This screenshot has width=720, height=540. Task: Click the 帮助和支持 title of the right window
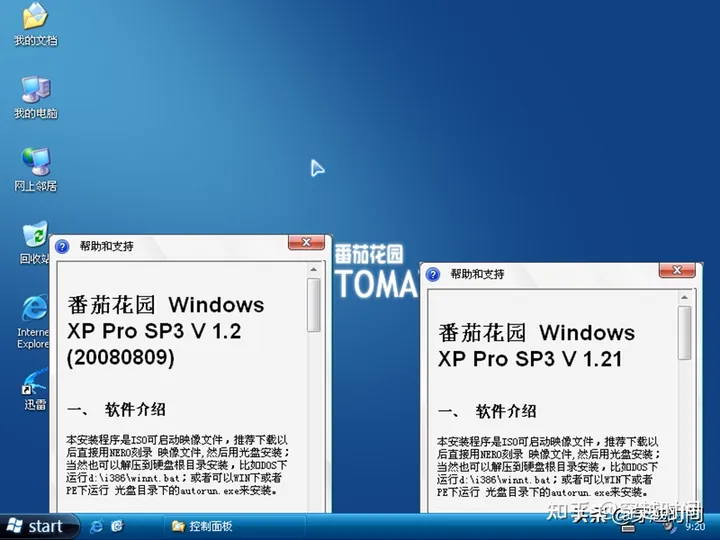478,275
